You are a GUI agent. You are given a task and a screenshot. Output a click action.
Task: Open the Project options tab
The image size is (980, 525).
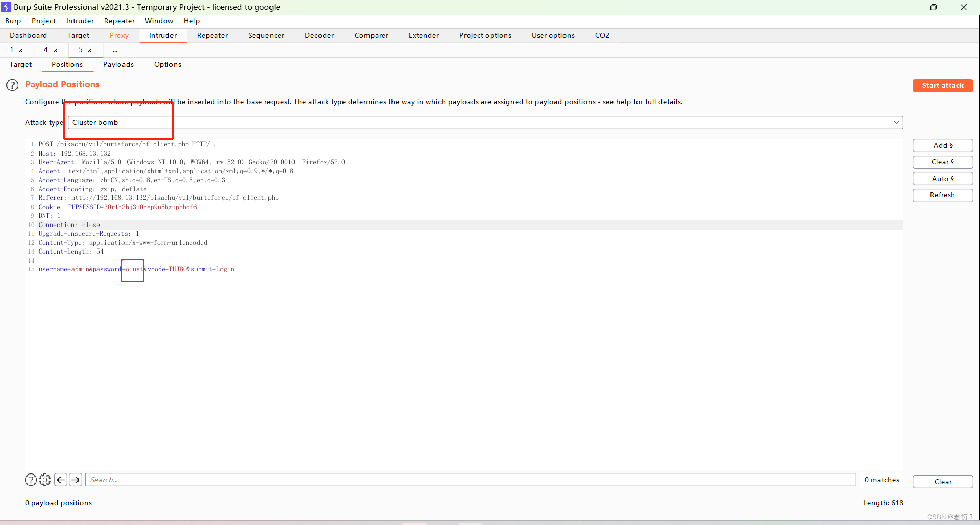tap(485, 35)
